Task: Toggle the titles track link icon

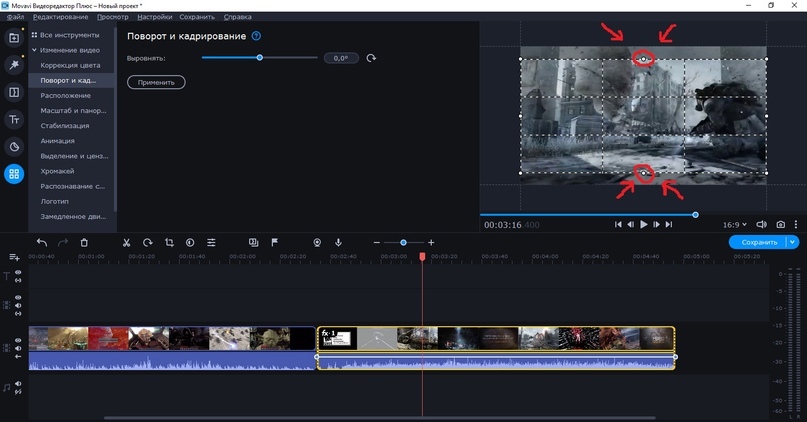Action: point(18,280)
